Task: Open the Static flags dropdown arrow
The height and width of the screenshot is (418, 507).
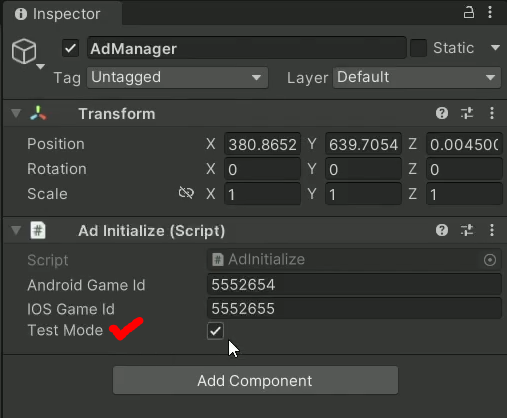Action: (495, 48)
